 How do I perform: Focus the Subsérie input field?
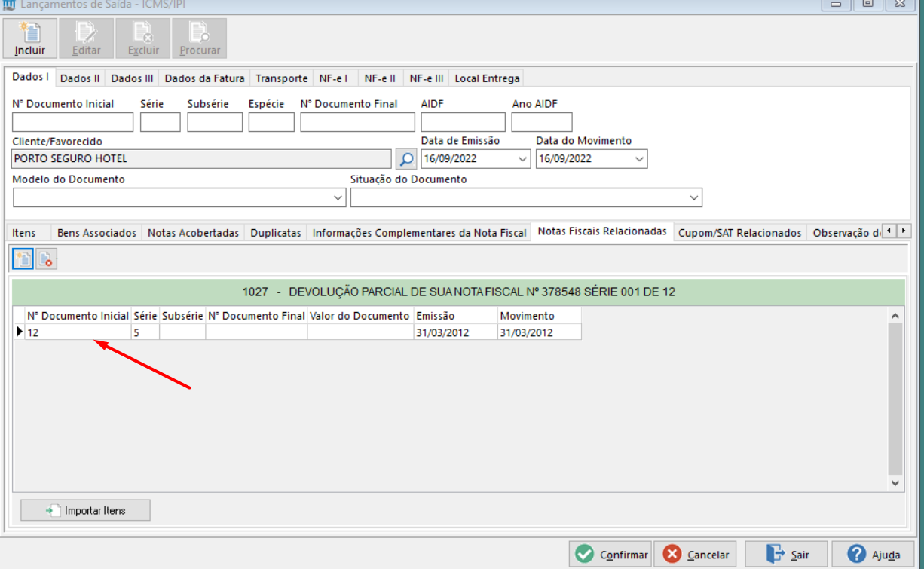tap(215, 122)
